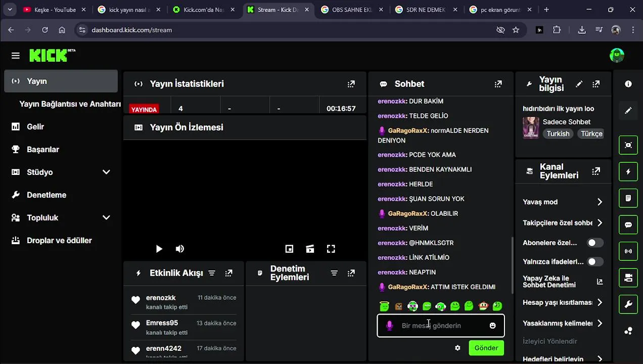The image size is (643, 364).
Task: Bookmark this page with the star icon
Action: 516,30
